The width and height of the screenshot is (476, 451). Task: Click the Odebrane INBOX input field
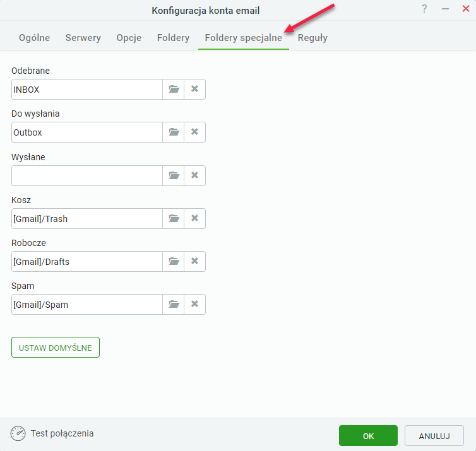point(87,89)
